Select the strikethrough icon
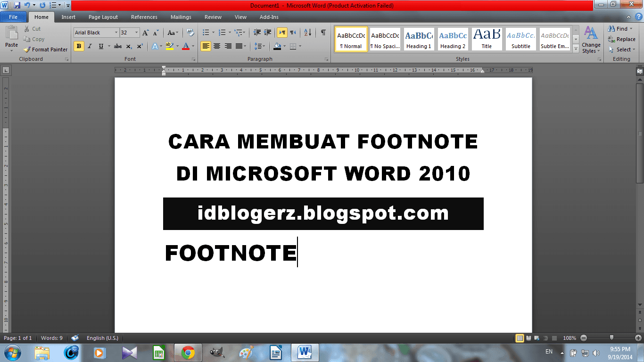This screenshot has width=644, height=362. tap(117, 45)
